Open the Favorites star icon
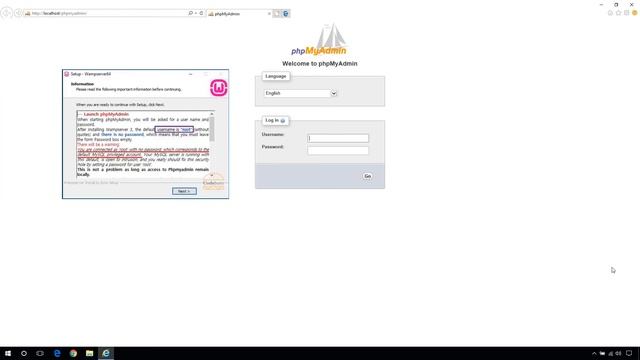 coord(618,13)
